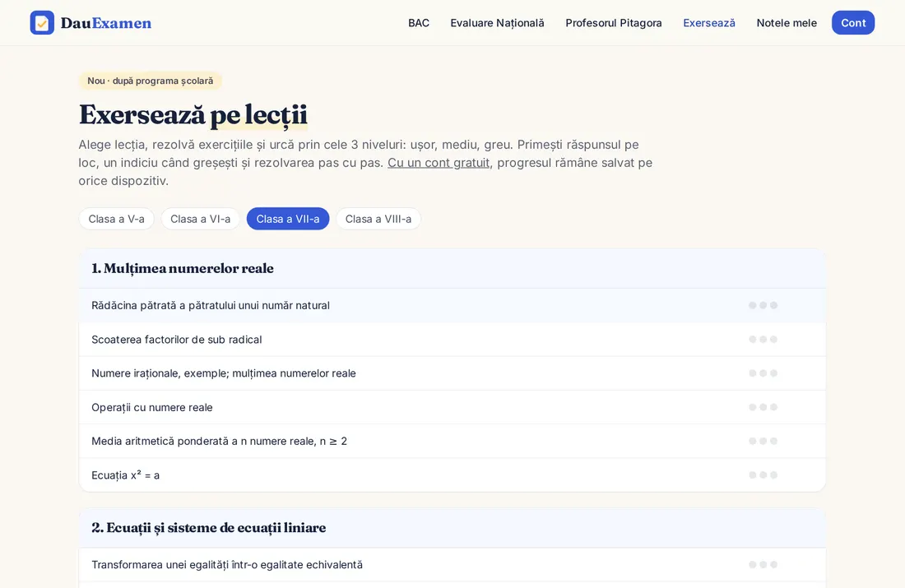The height and width of the screenshot is (588, 905).
Task: Click progress dots for 'Scoaterea factorilor' lesson
Action: pos(763,340)
